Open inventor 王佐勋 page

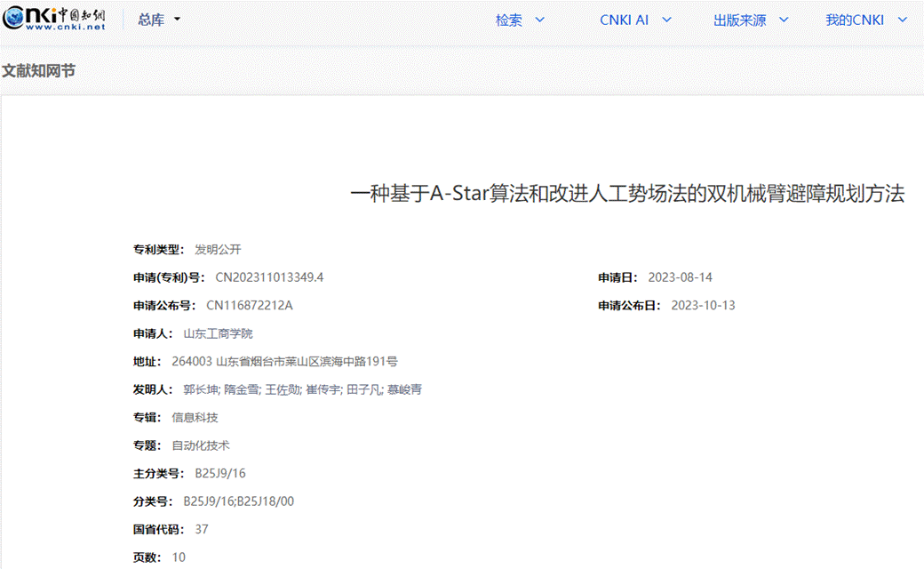click(283, 389)
